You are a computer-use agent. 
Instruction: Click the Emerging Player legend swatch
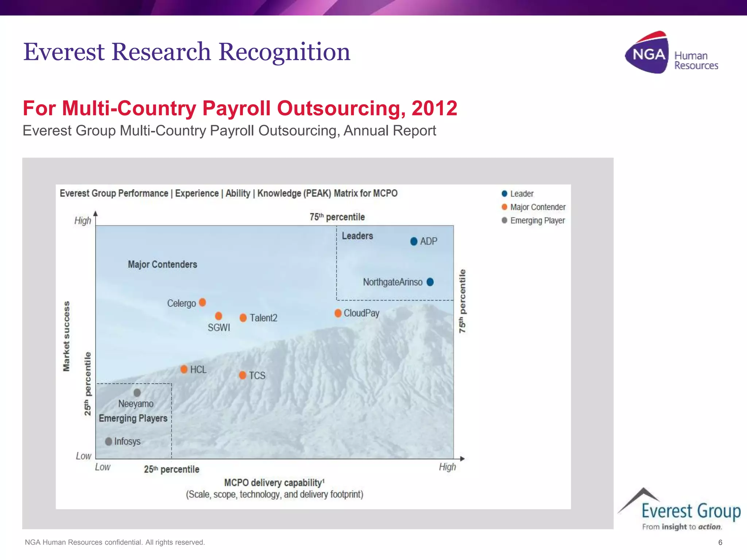click(x=504, y=221)
